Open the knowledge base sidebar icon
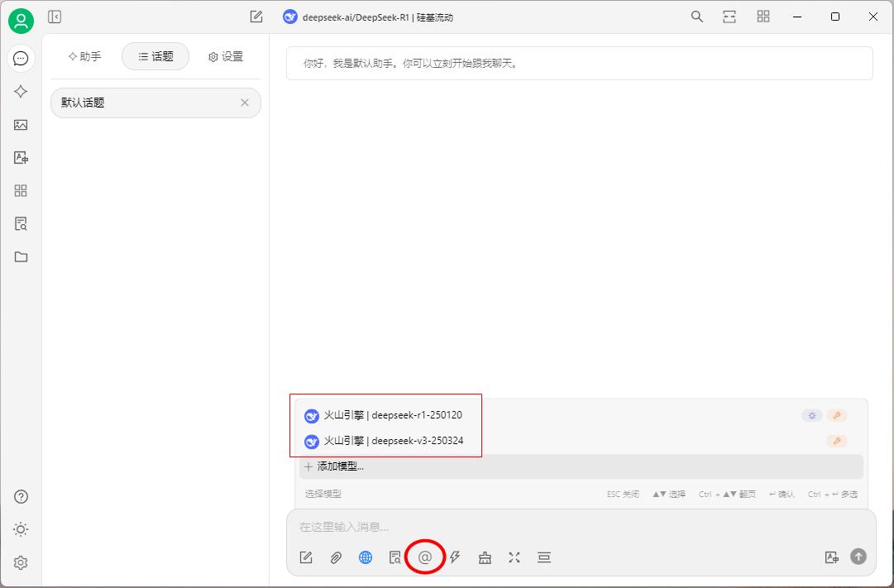This screenshot has width=894, height=588. point(21,223)
